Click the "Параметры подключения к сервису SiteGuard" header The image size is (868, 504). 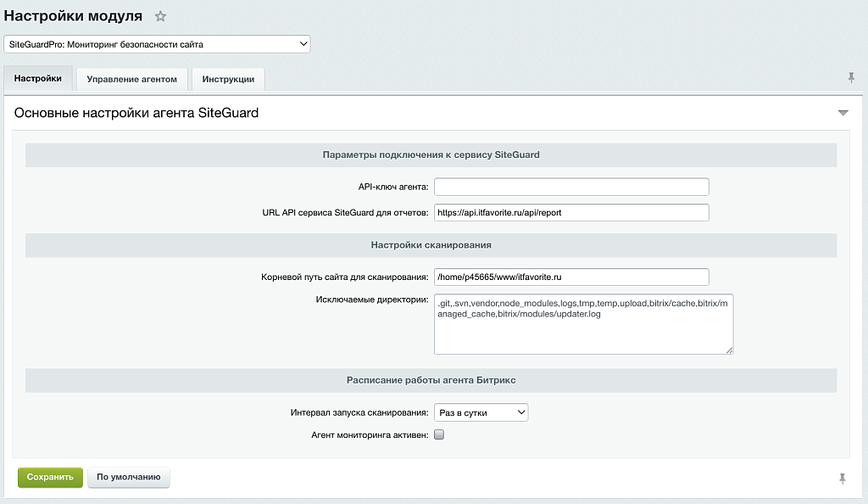[430, 154]
